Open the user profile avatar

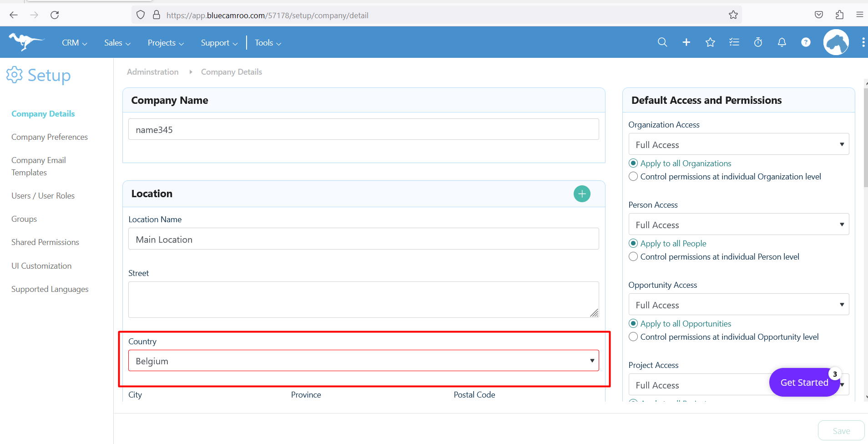click(x=836, y=42)
